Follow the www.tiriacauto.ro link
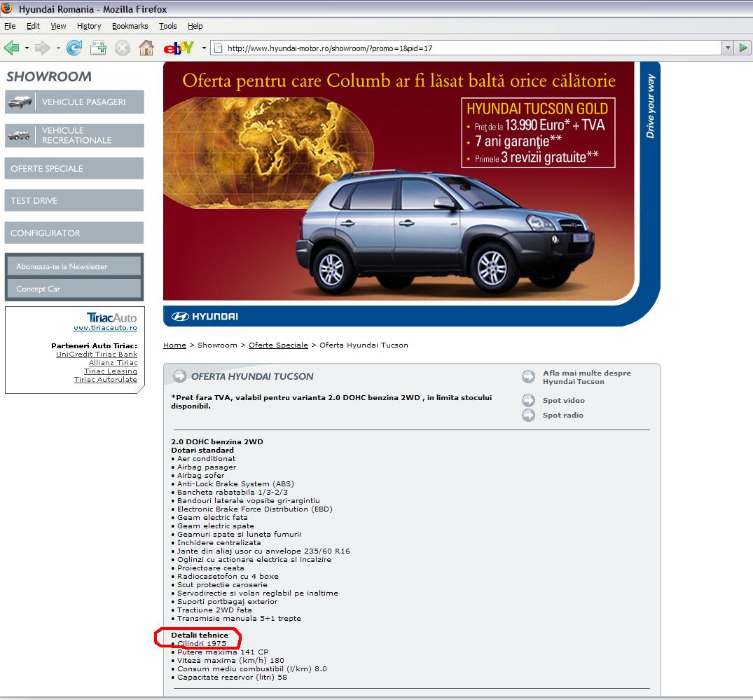753x700 pixels. coord(105,328)
